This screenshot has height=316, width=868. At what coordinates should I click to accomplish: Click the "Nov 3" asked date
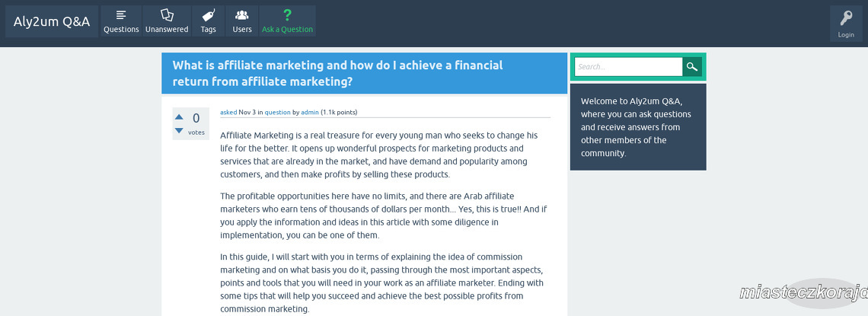pyautogui.click(x=247, y=112)
